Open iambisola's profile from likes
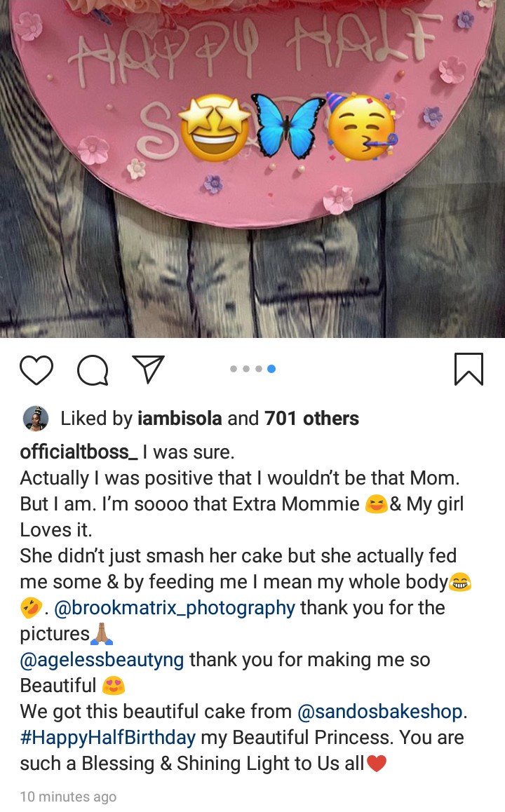 click(x=180, y=419)
